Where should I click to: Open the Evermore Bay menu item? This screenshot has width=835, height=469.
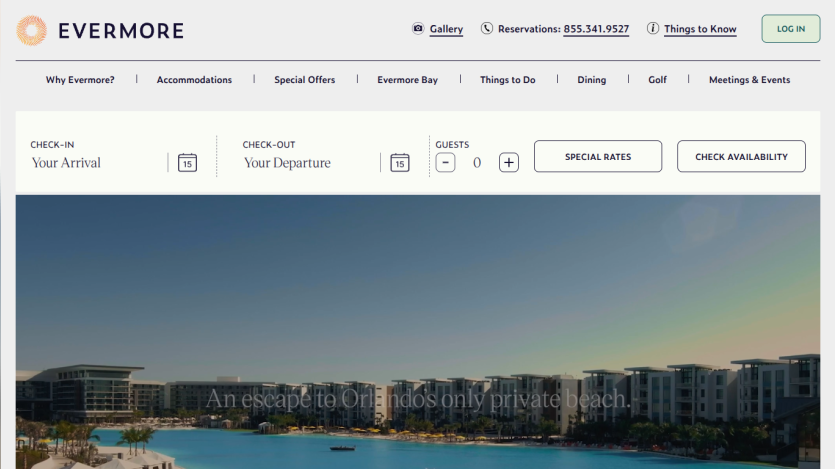tap(407, 80)
